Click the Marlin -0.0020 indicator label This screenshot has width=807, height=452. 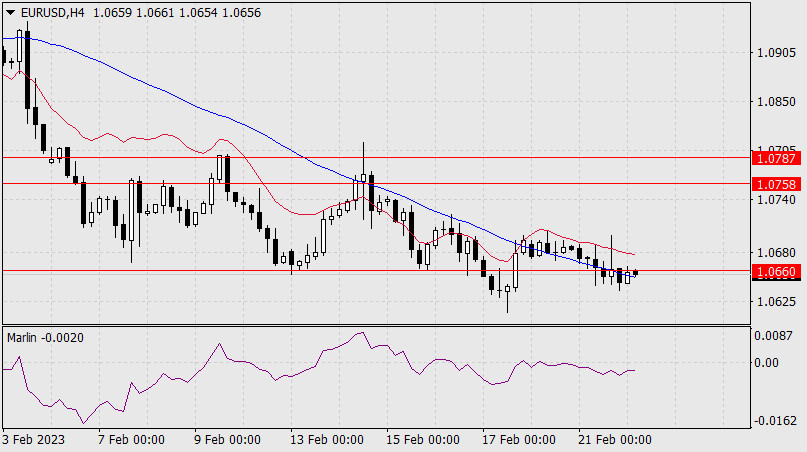[x=46, y=338]
